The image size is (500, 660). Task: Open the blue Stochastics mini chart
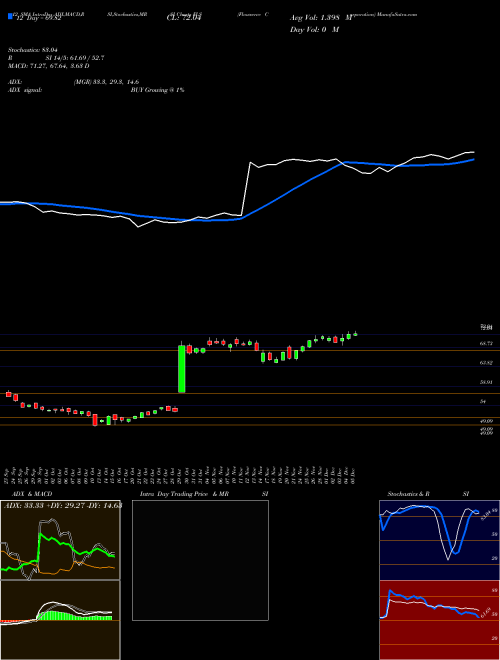[x=439, y=540]
